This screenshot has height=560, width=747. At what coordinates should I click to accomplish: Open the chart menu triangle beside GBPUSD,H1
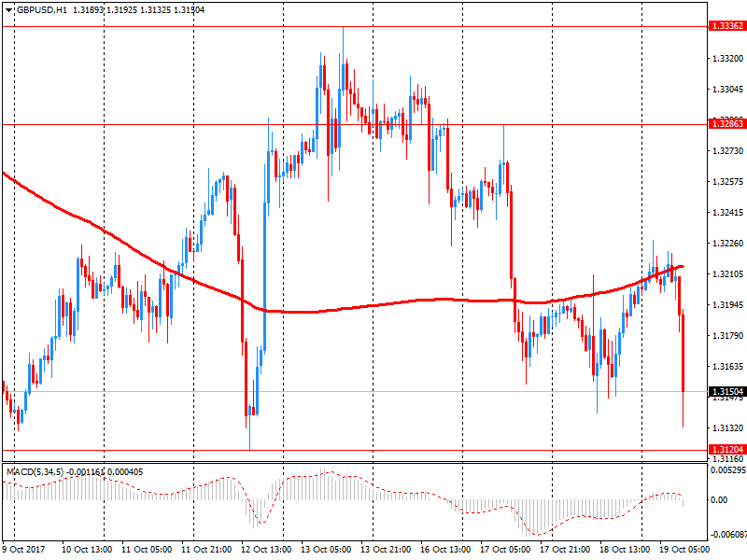[9, 10]
